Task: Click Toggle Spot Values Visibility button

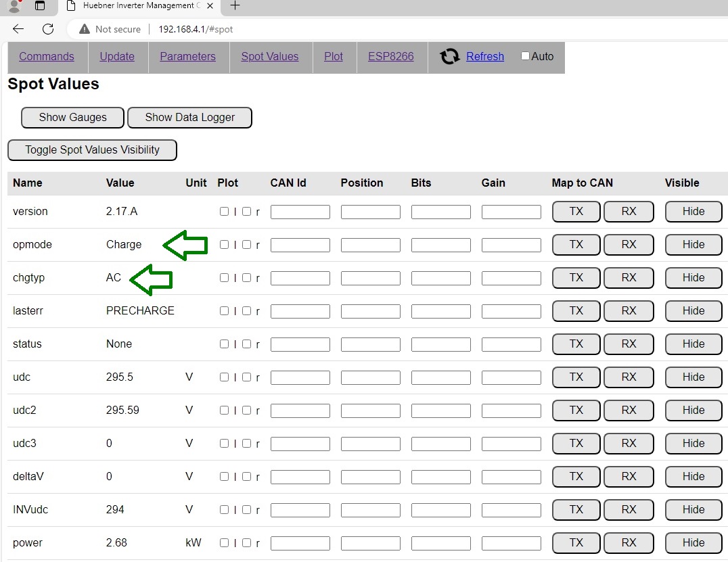Action: (92, 150)
